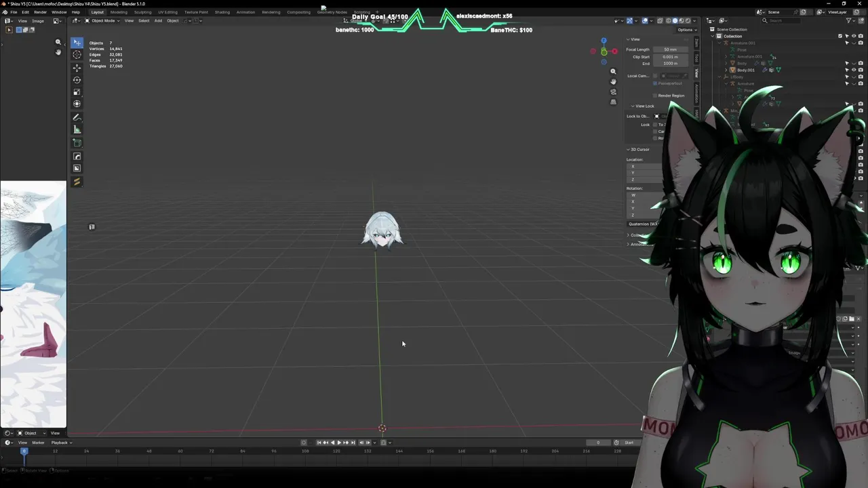The width and height of the screenshot is (868, 488).
Task: Switch to rendered viewport shading
Action: pos(688,20)
